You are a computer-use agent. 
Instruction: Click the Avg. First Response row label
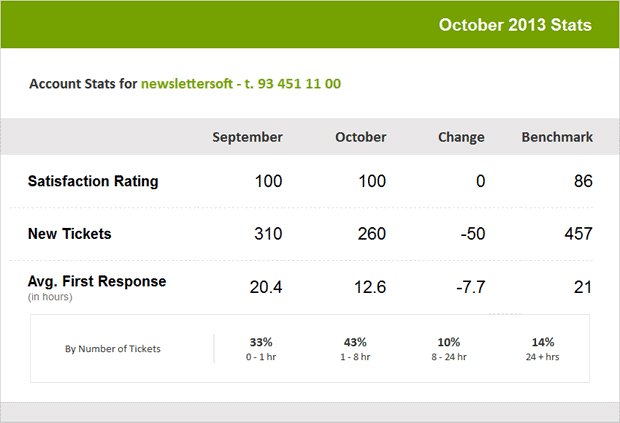(97, 281)
